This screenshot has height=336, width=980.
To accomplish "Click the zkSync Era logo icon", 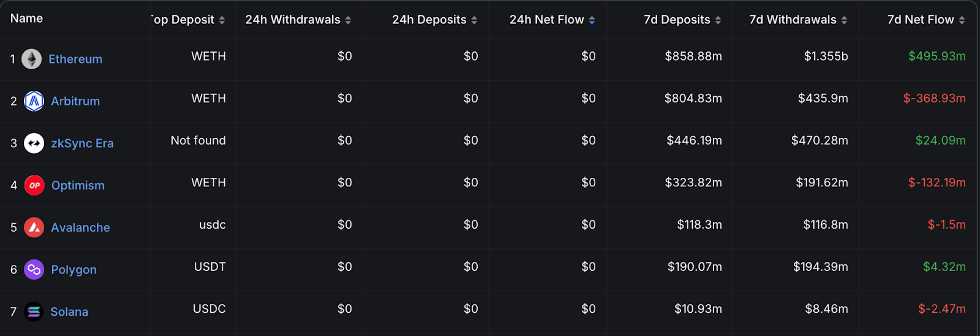I will coord(34,143).
